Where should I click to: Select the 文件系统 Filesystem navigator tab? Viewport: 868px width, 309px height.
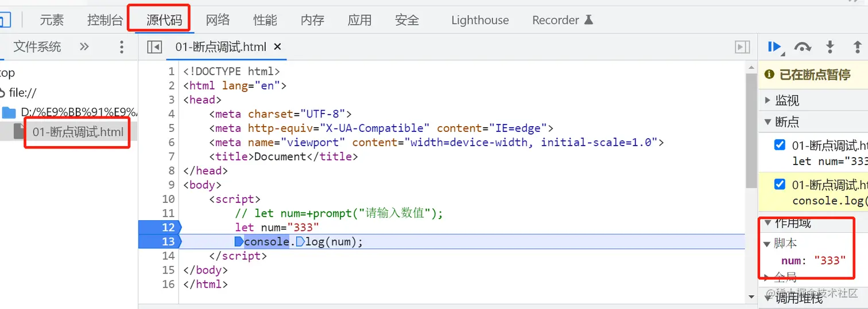coord(37,47)
